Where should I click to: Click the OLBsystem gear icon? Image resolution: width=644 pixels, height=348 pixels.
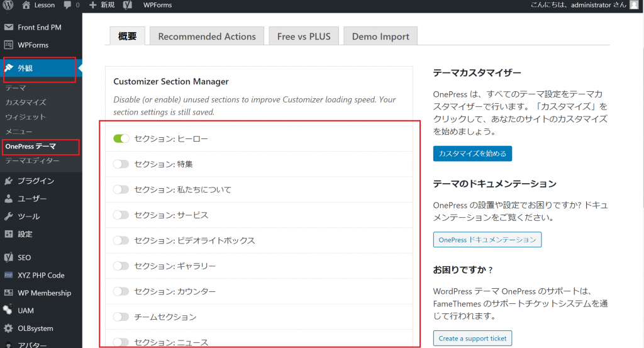point(9,328)
